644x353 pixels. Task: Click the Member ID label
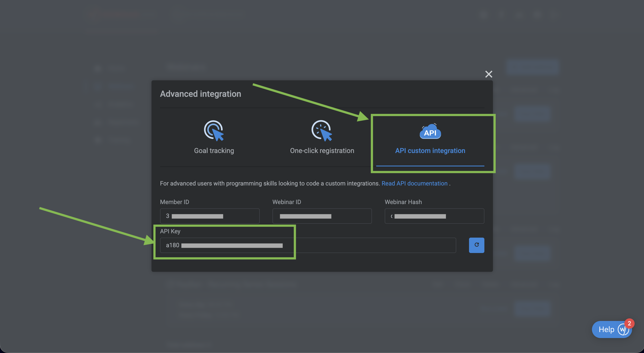pos(175,202)
